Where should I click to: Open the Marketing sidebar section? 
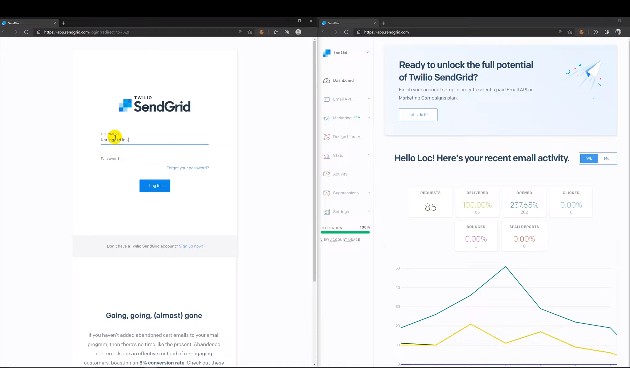coord(342,118)
